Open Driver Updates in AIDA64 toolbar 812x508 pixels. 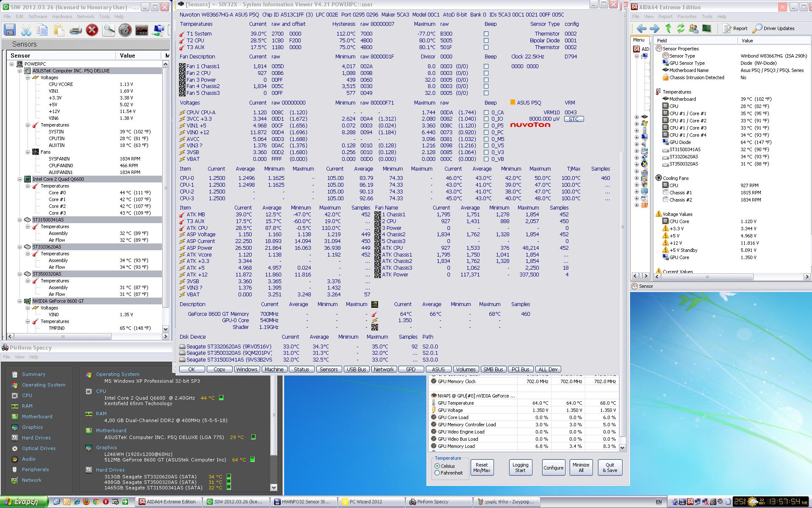tap(774, 28)
